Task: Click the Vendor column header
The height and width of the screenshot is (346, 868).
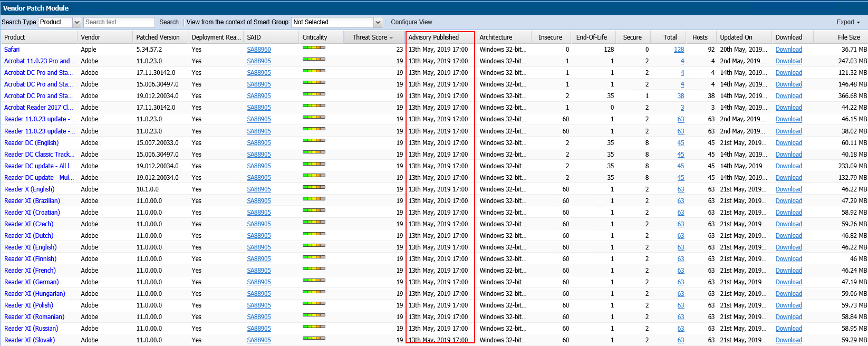Action: 91,37
